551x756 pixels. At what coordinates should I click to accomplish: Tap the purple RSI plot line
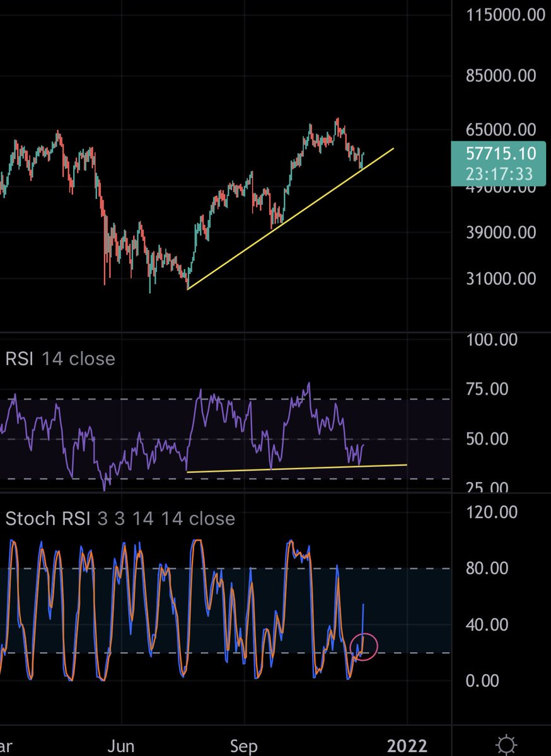point(309,383)
